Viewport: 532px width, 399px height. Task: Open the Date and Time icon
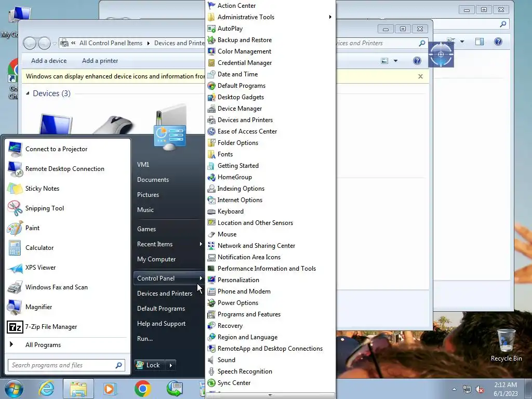(211, 74)
